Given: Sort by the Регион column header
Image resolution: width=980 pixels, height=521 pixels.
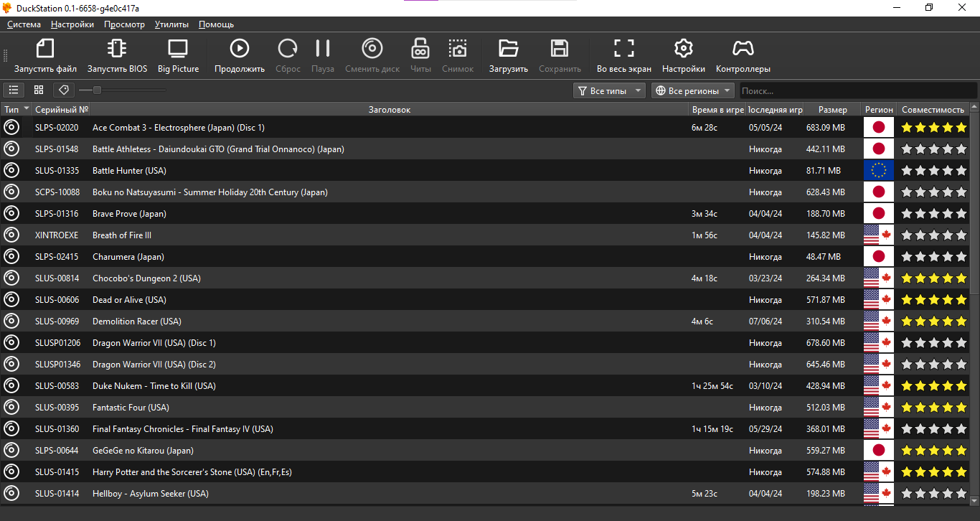Looking at the screenshot, I should [x=879, y=110].
